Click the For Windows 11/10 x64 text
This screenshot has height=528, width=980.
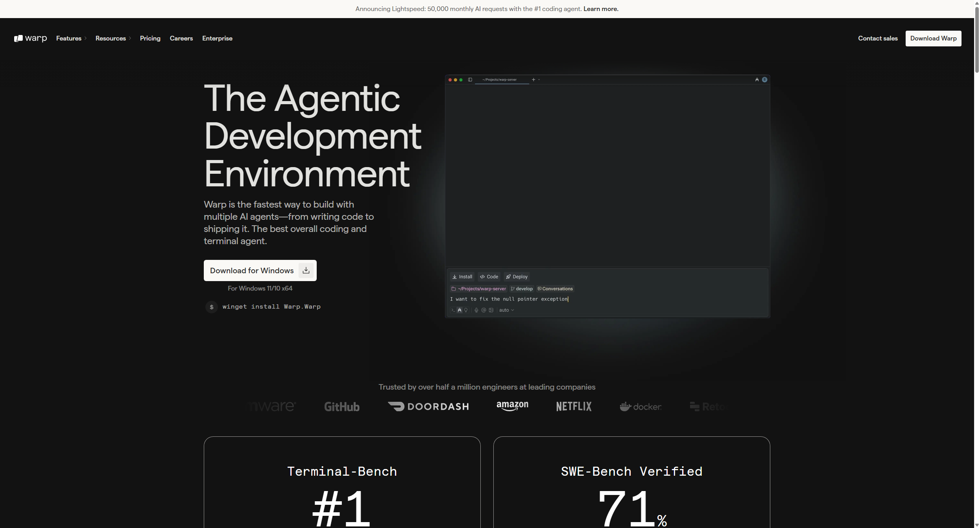260,288
